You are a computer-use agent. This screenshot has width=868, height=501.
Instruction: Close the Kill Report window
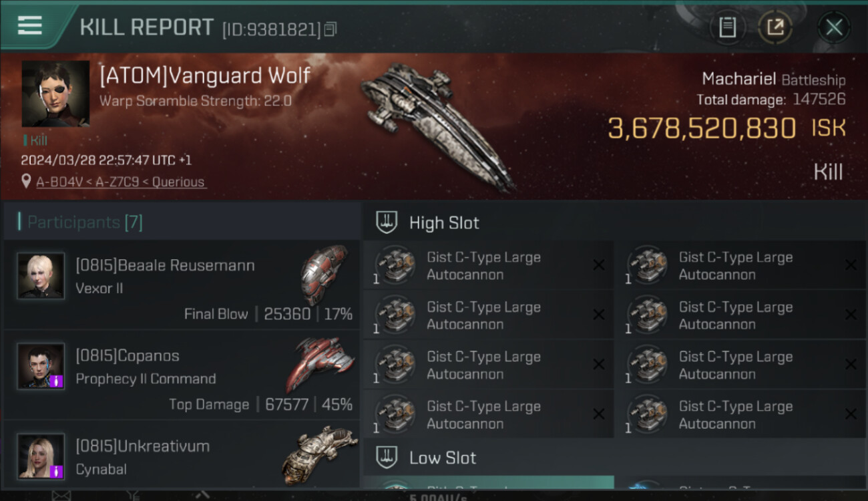(834, 27)
